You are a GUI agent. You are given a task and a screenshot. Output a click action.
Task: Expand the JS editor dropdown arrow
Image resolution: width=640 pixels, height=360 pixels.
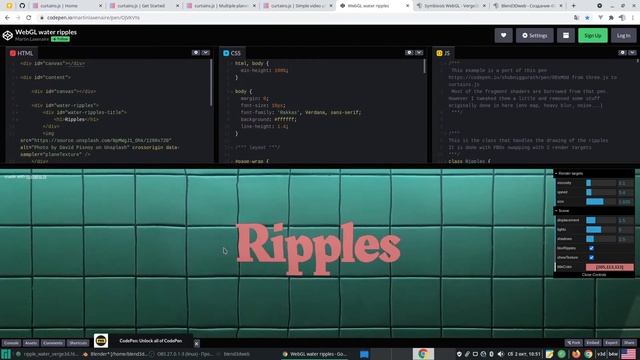(x=632, y=53)
